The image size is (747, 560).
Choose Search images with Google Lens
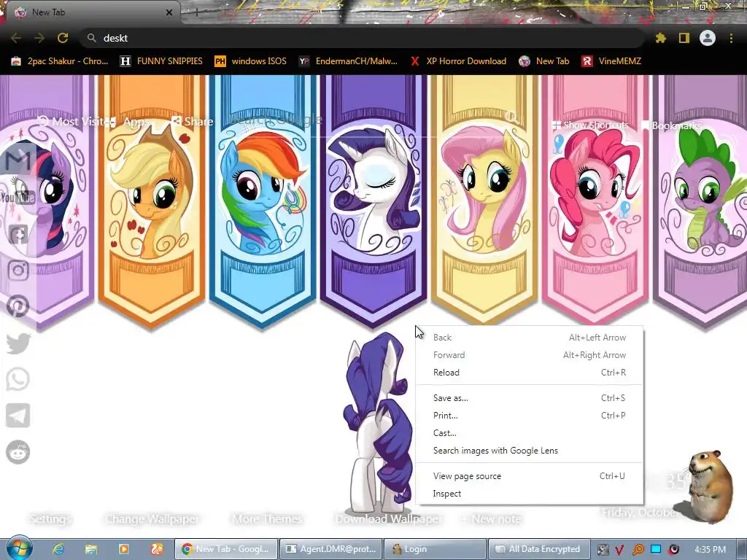tap(530, 451)
